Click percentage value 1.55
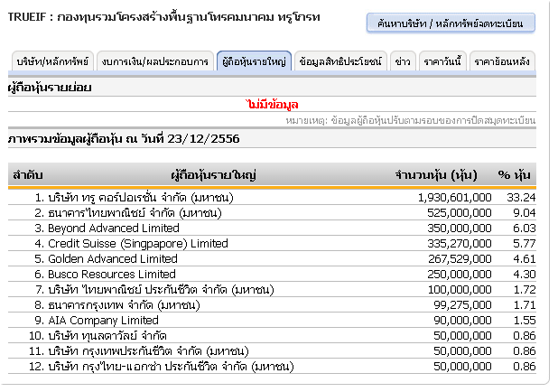This screenshot has height=392, width=558. [x=525, y=320]
